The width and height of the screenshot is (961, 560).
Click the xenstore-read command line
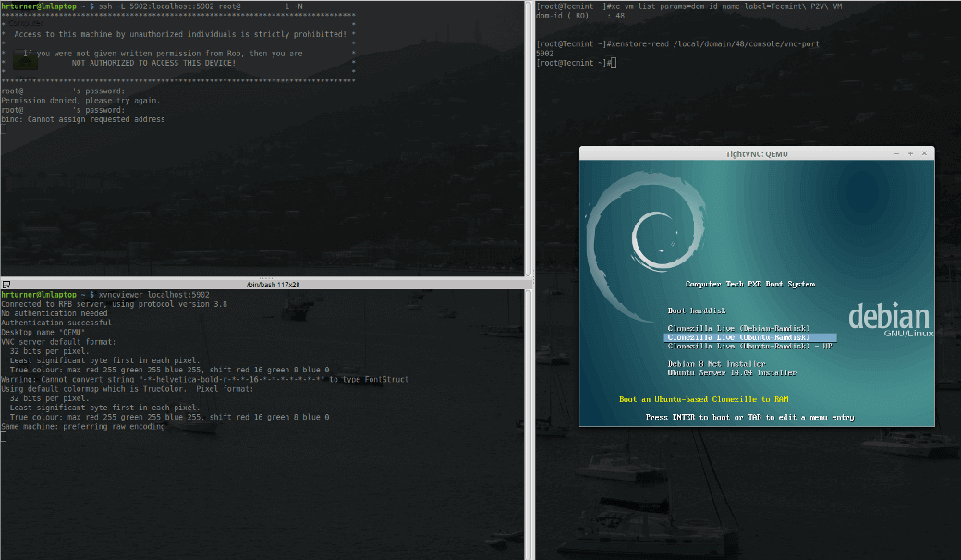(x=712, y=43)
